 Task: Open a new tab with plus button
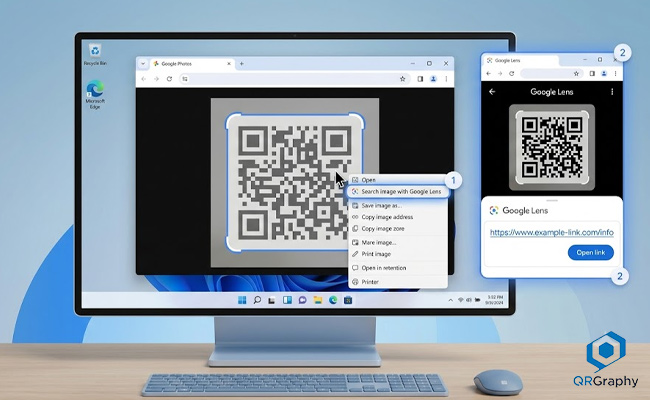242,64
